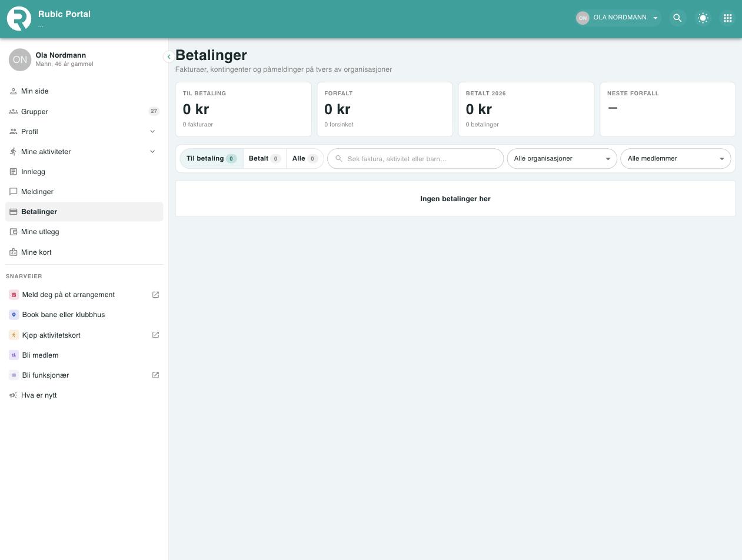Go to Min side
This screenshot has height=560, width=742.
[84, 91]
